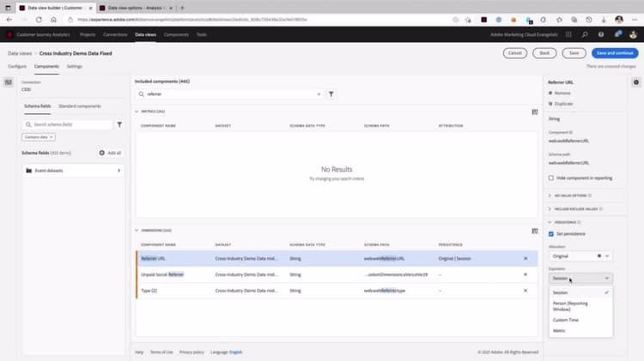
Task: Click the Event datasets folder icon
Action: [x=28, y=171]
